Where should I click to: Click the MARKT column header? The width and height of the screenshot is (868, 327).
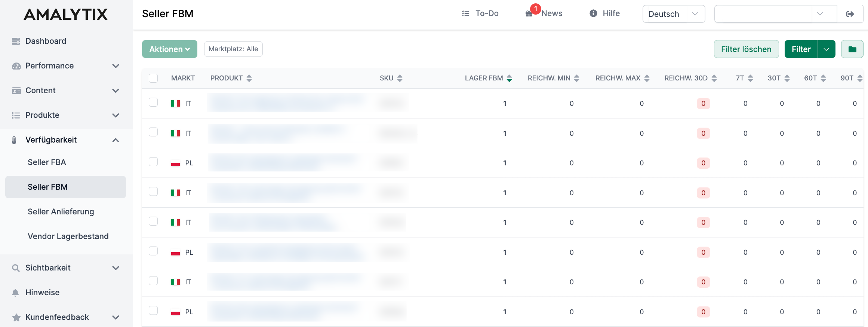point(183,78)
